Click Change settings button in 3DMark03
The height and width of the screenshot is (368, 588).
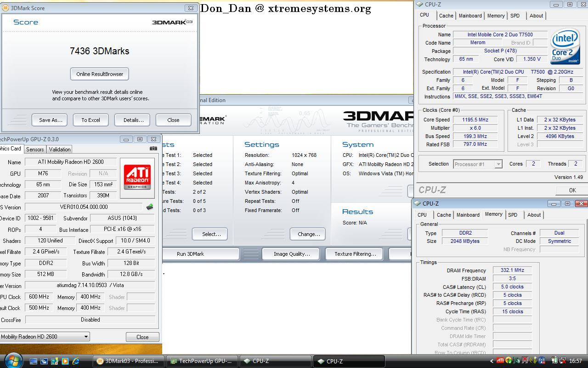pos(308,234)
